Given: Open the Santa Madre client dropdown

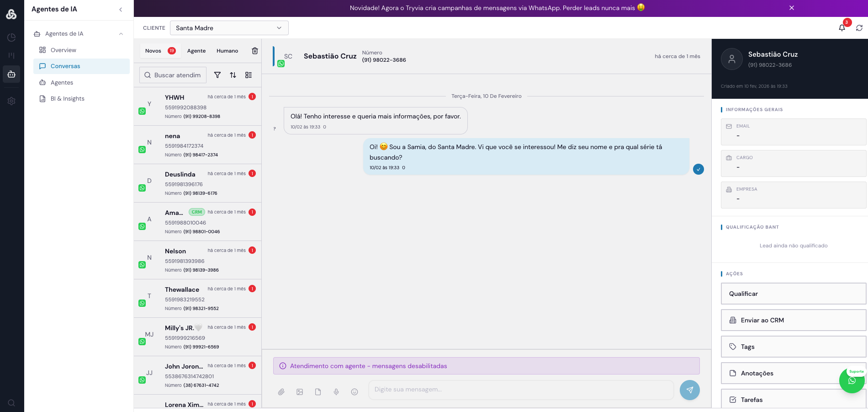Looking at the screenshot, I should 229,28.
